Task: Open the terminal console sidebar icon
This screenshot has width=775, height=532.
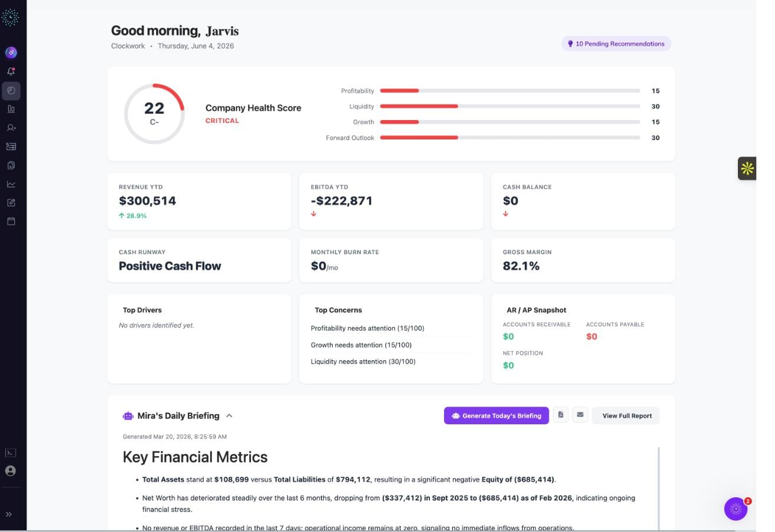Action: tap(11, 453)
